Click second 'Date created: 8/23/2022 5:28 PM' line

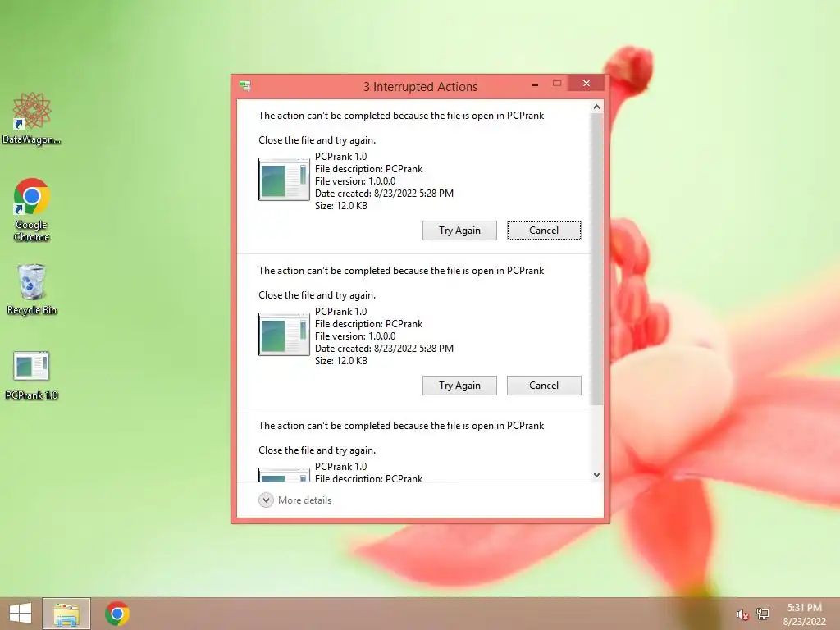tap(384, 348)
